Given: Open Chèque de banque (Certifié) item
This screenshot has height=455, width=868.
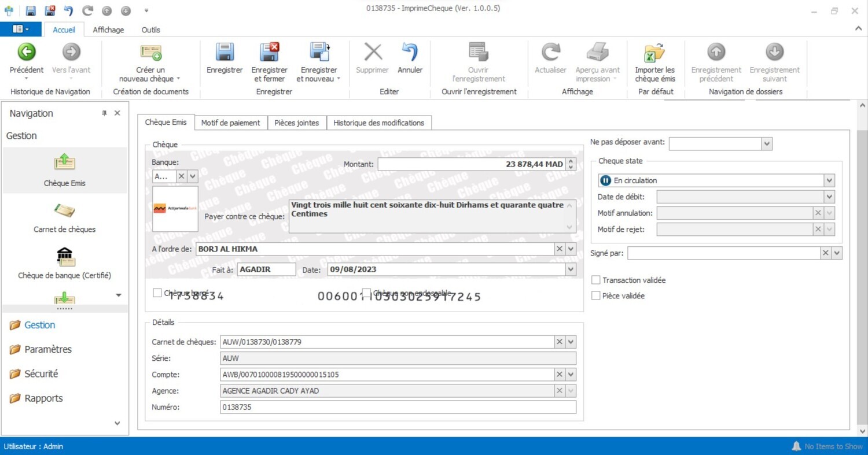Looking at the screenshot, I should pyautogui.click(x=64, y=263).
